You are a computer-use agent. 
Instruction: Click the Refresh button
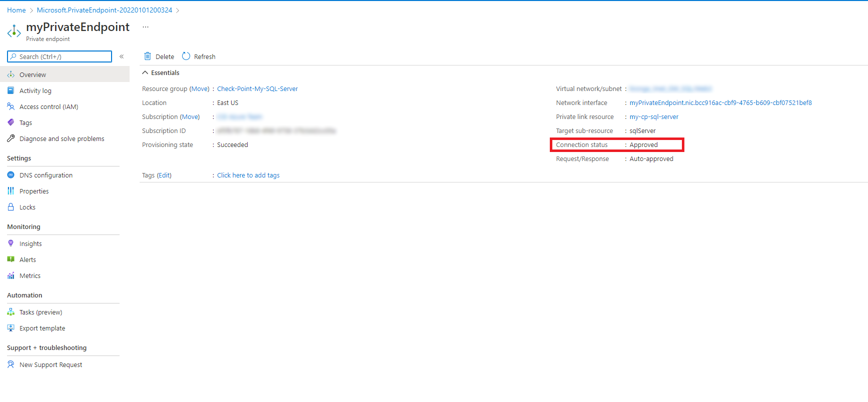pos(199,56)
